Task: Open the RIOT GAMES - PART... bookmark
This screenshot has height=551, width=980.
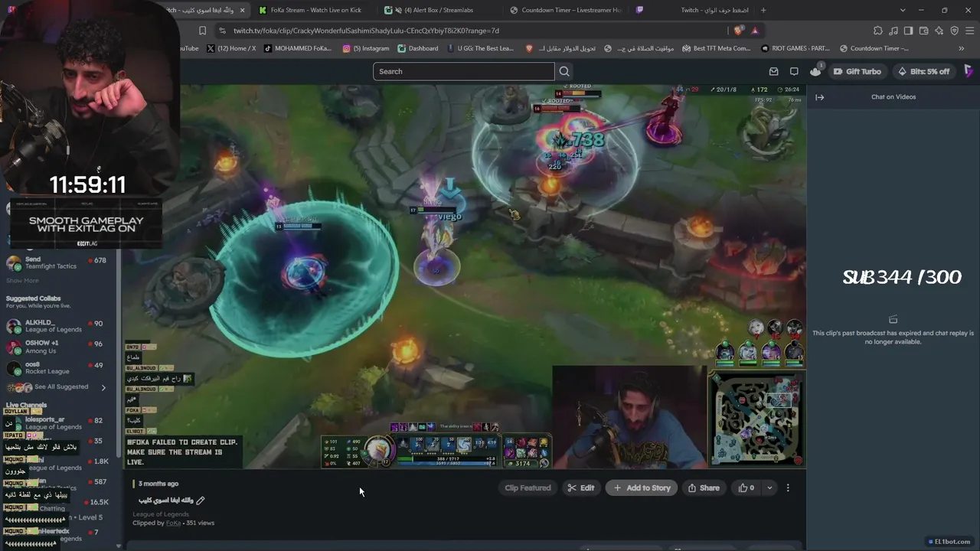Action: tap(796, 48)
